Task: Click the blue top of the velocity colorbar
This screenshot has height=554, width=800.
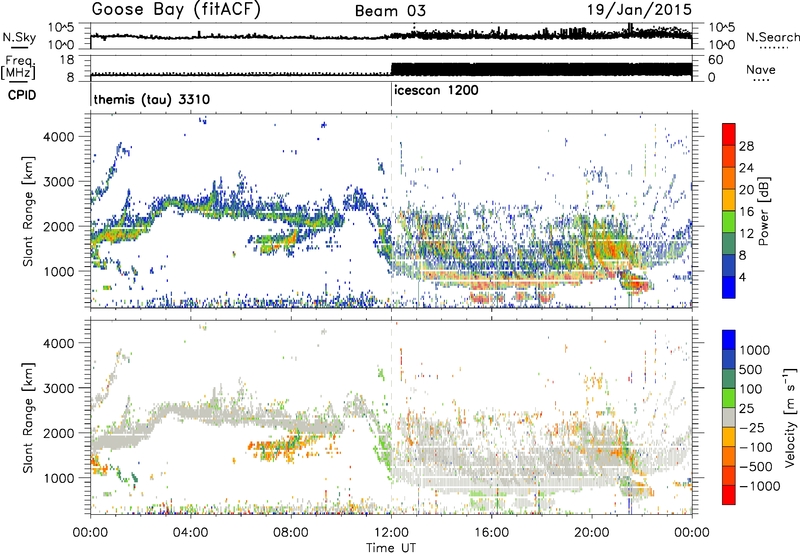Action: pyautogui.click(x=729, y=340)
